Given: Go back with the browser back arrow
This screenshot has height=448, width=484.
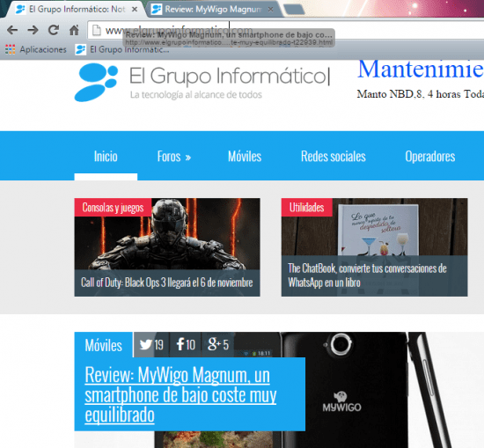Looking at the screenshot, I should pyautogui.click(x=12, y=30).
